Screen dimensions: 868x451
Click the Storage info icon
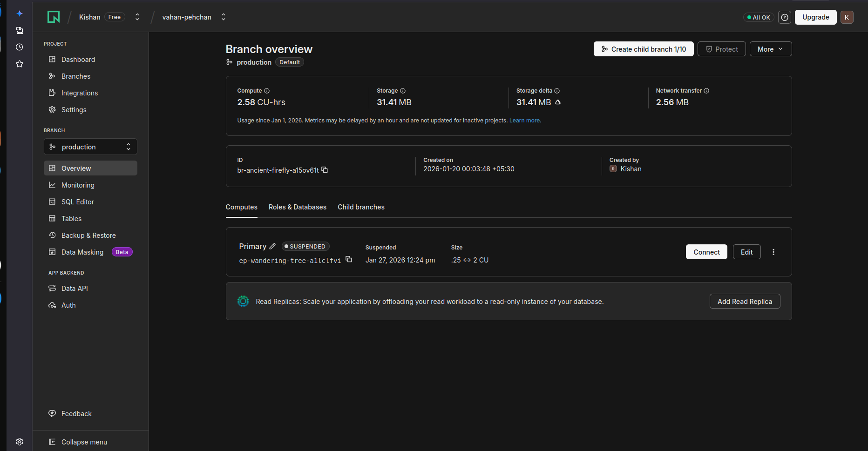(403, 91)
